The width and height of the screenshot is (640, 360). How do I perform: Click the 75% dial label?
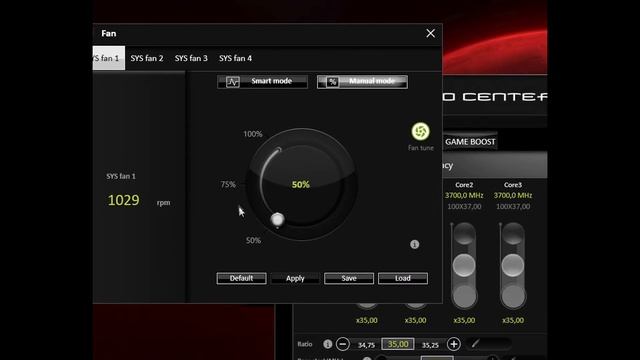(228, 184)
